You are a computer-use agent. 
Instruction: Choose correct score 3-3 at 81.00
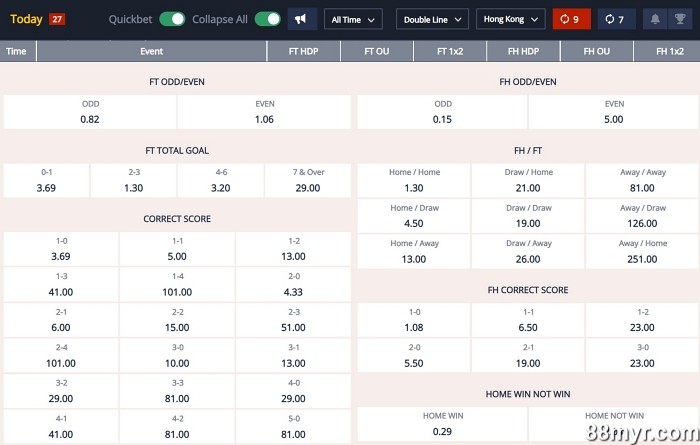pos(177,391)
